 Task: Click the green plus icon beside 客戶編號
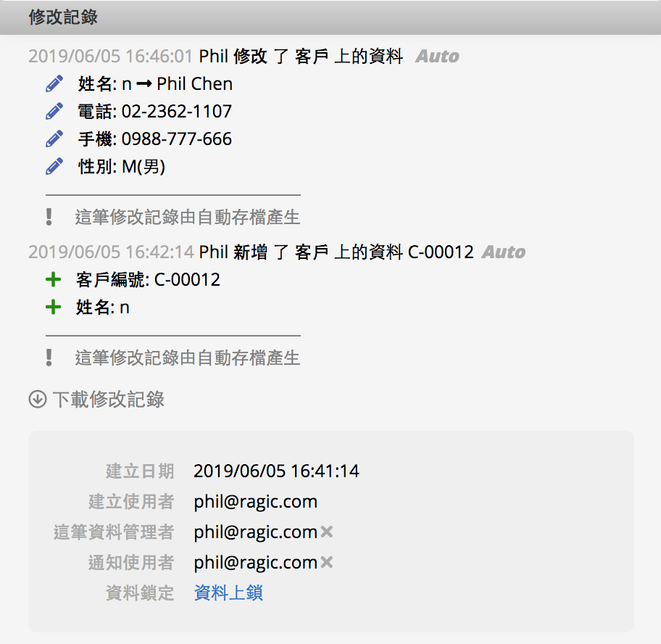53,280
